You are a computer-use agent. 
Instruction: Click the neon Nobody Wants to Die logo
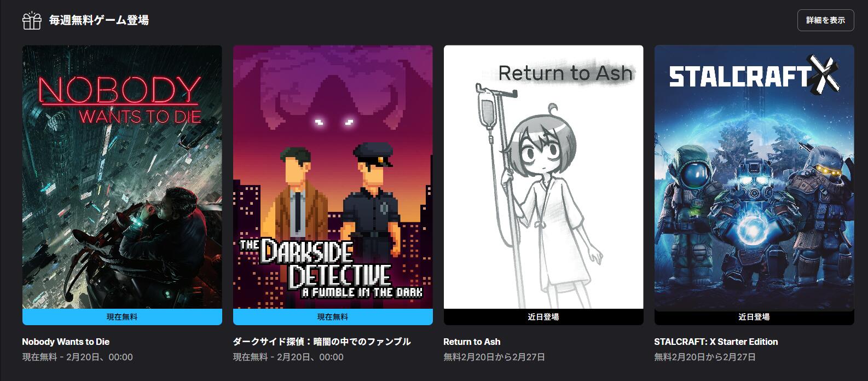[x=120, y=100]
